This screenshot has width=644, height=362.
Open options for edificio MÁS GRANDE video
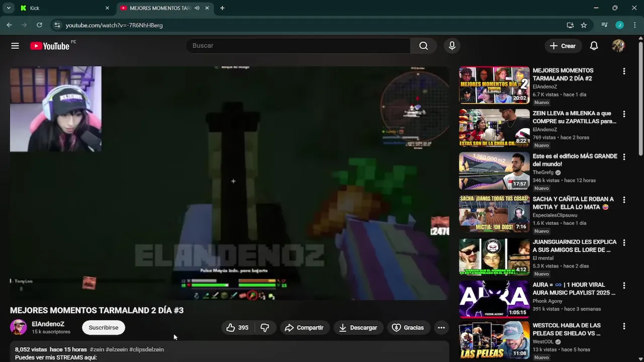(624, 157)
